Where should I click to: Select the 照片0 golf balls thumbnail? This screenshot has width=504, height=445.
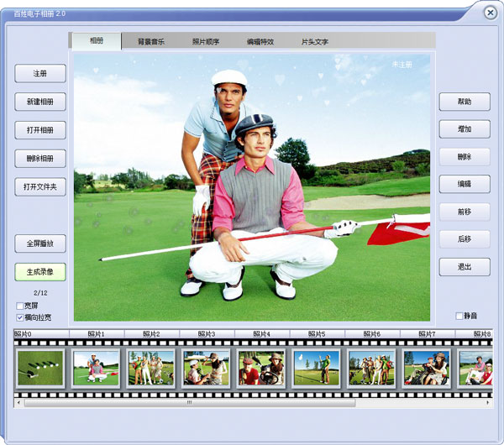click(40, 369)
